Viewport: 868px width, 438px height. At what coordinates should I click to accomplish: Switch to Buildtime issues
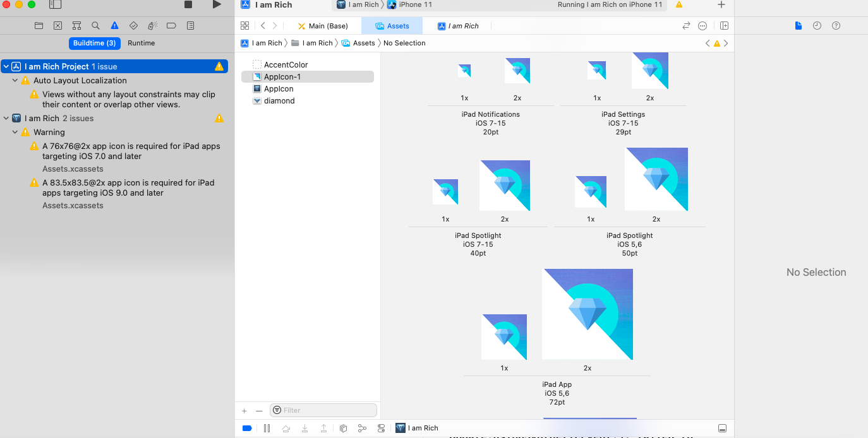click(x=94, y=43)
